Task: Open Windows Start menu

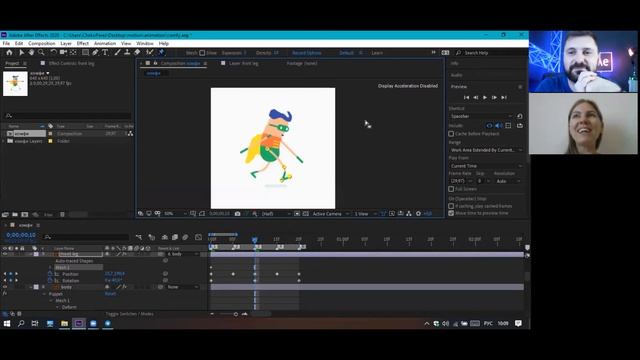Action: (7, 323)
